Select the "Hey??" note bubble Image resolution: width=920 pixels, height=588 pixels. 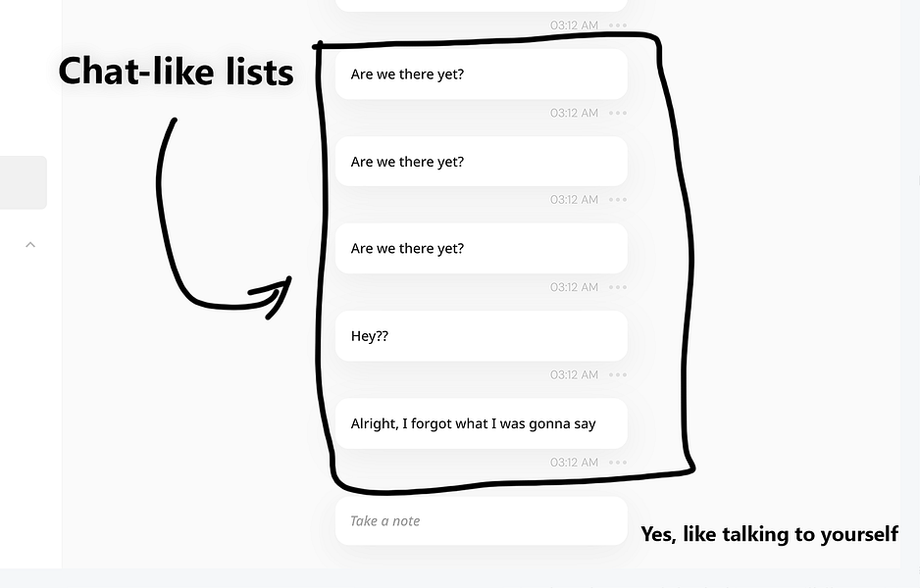tap(481, 336)
